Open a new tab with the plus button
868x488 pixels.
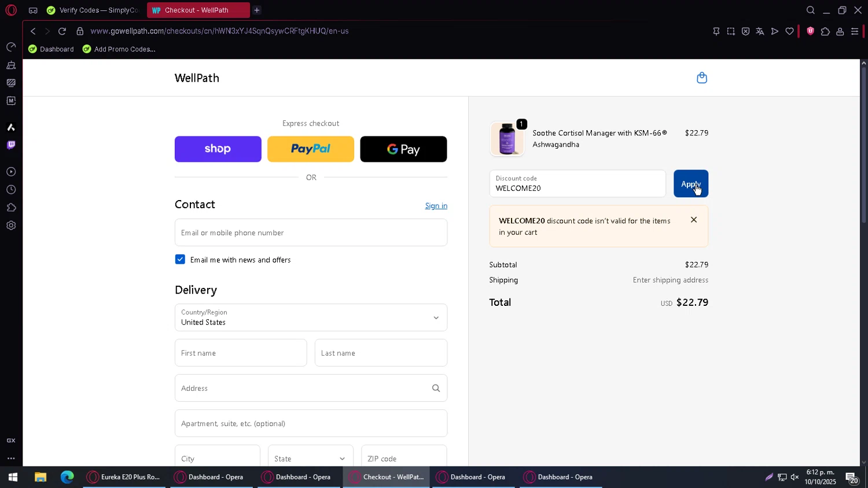coord(257,10)
